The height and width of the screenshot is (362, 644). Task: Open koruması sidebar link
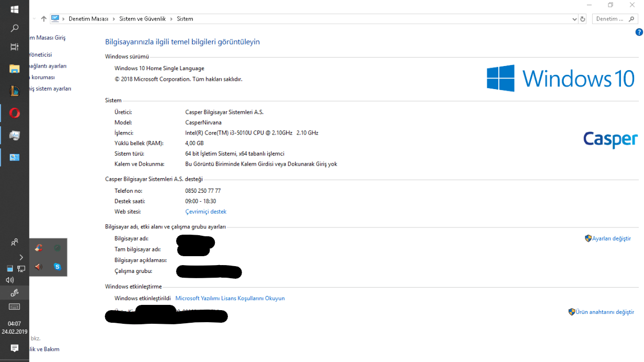click(x=42, y=77)
